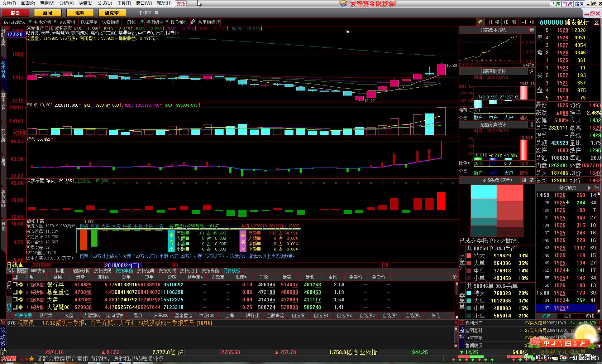Click the F10资料 button

(x=67, y=22)
